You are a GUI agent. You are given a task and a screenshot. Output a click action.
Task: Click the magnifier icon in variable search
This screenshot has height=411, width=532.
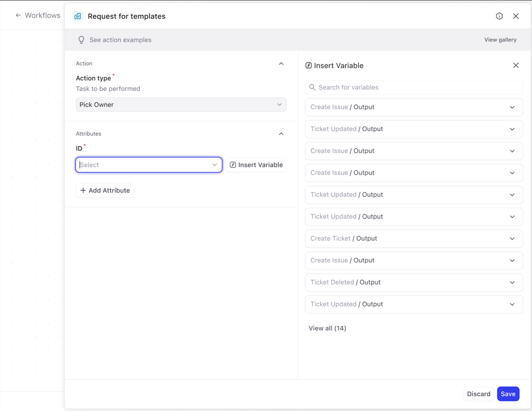312,88
